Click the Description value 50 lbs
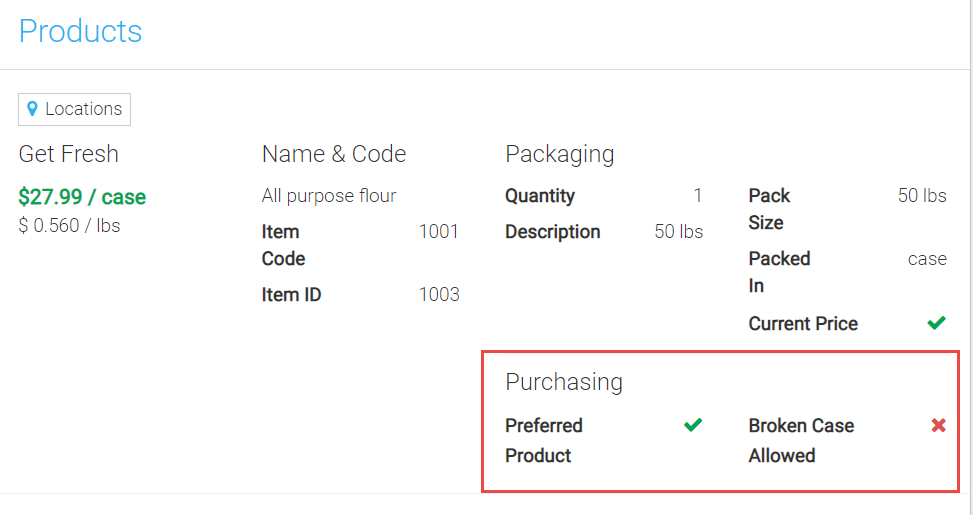973x515 pixels. coord(678,232)
